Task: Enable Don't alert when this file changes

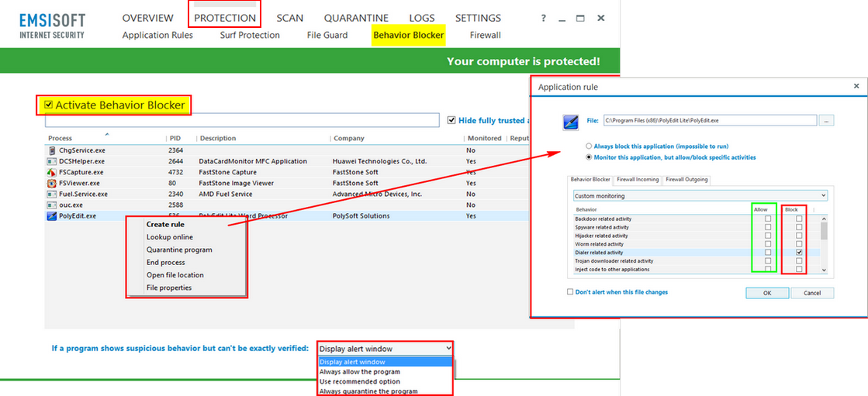Action: (x=569, y=292)
